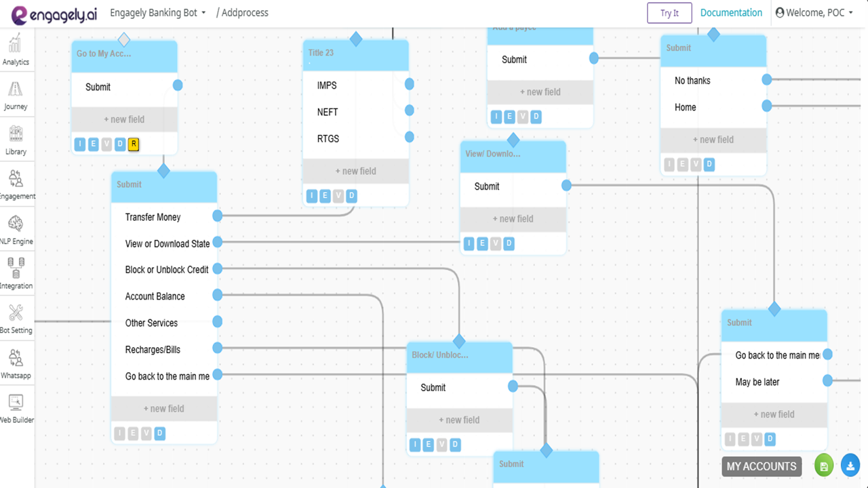The height and width of the screenshot is (488, 868).
Task: Open the Analytics sidebar icon
Action: point(16,49)
